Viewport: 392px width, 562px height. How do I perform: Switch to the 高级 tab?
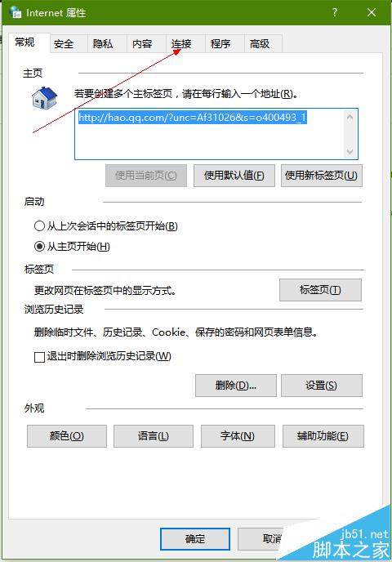261,44
